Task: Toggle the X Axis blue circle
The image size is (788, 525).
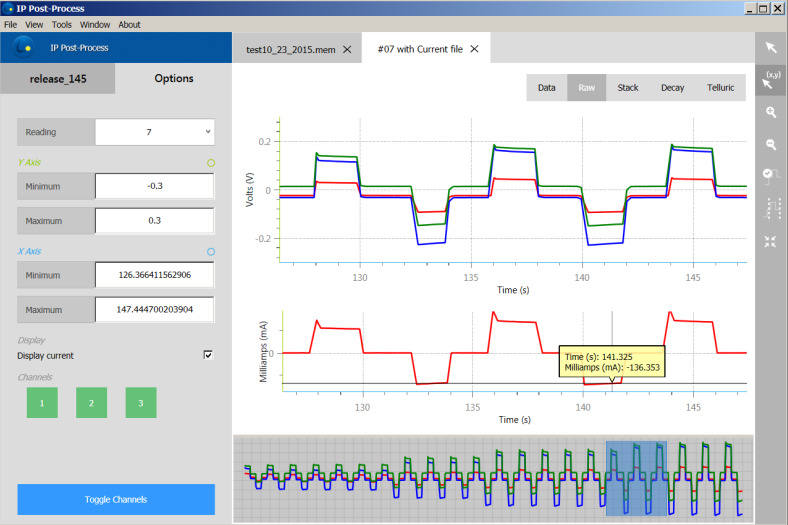Action: coord(210,252)
